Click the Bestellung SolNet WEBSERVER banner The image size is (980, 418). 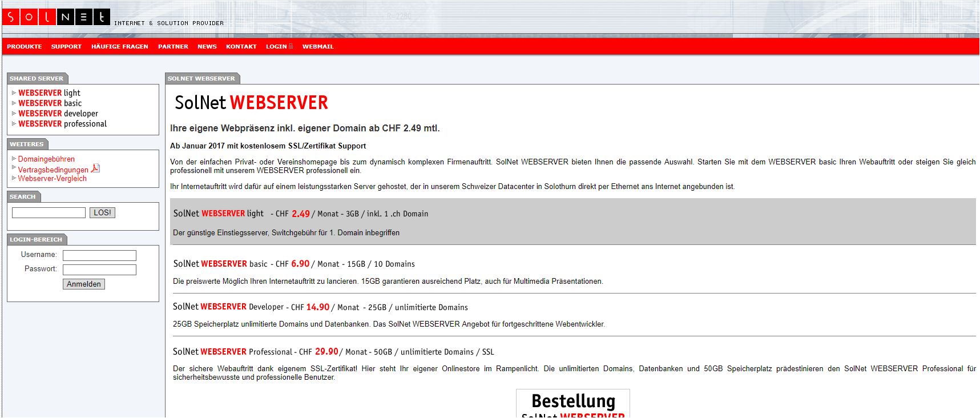coord(573,404)
